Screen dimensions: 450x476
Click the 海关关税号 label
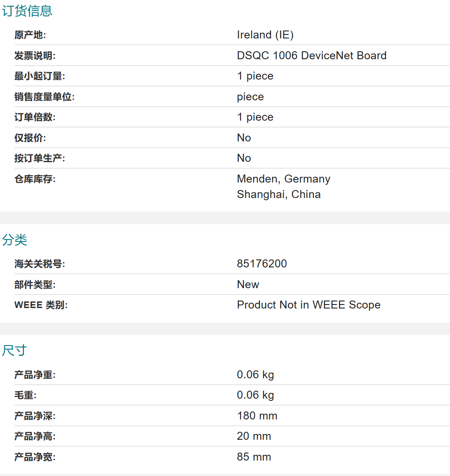[40, 264]
